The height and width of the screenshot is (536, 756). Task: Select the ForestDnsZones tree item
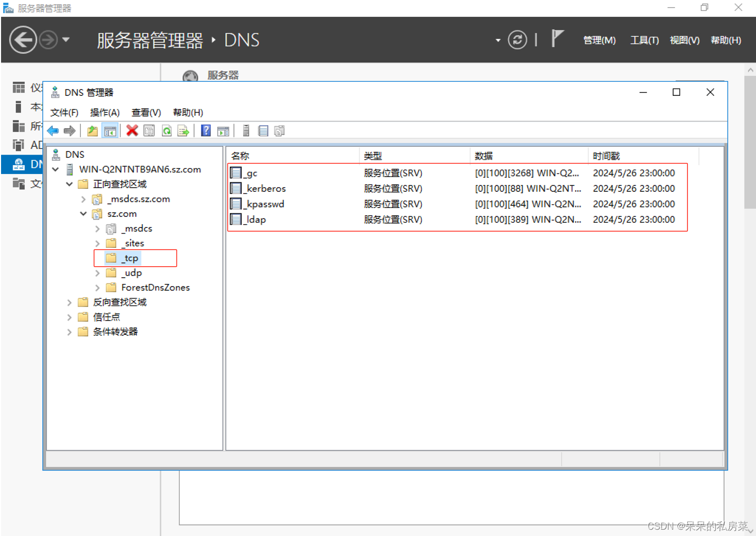pos(148,288)
